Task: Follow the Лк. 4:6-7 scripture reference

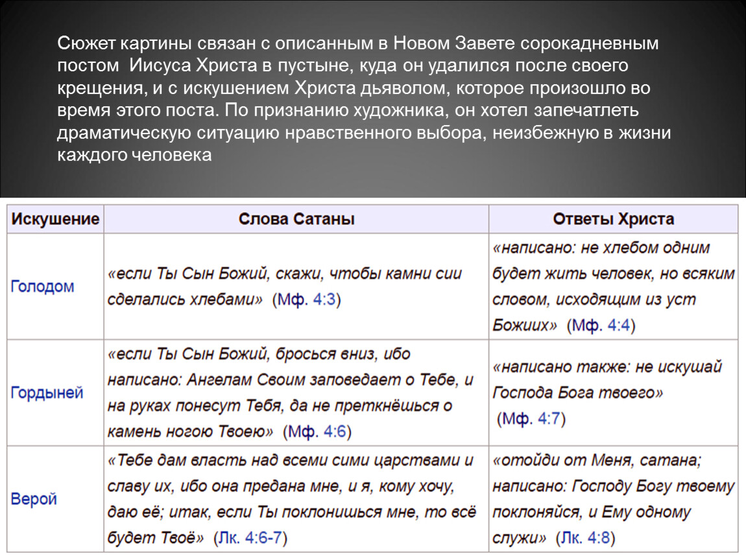Action: click(x=251, y=538)
